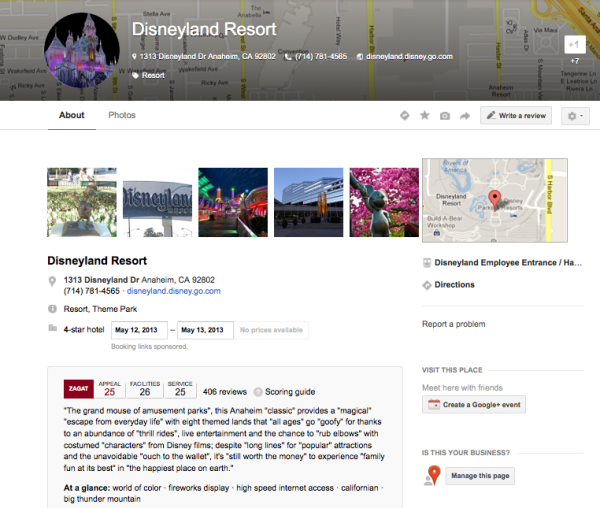The image size is (600, 508).
Task: Open disneyland.disney.go.com link in header banner
Action: point(409,57)
